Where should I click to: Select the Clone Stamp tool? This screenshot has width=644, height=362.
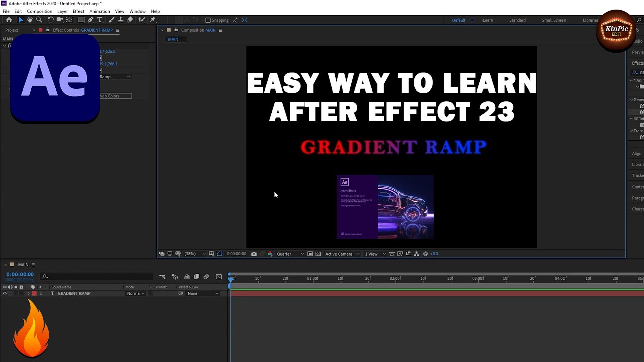(120, 20)
